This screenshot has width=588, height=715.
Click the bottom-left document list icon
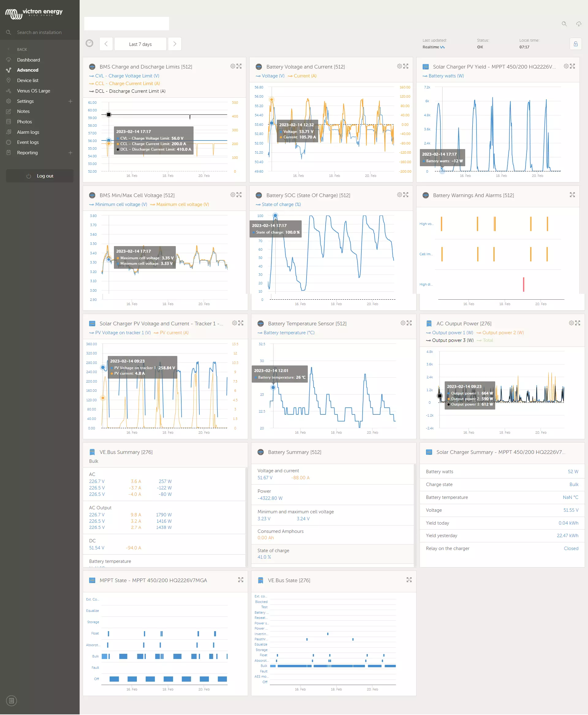[x=11, y=700]
